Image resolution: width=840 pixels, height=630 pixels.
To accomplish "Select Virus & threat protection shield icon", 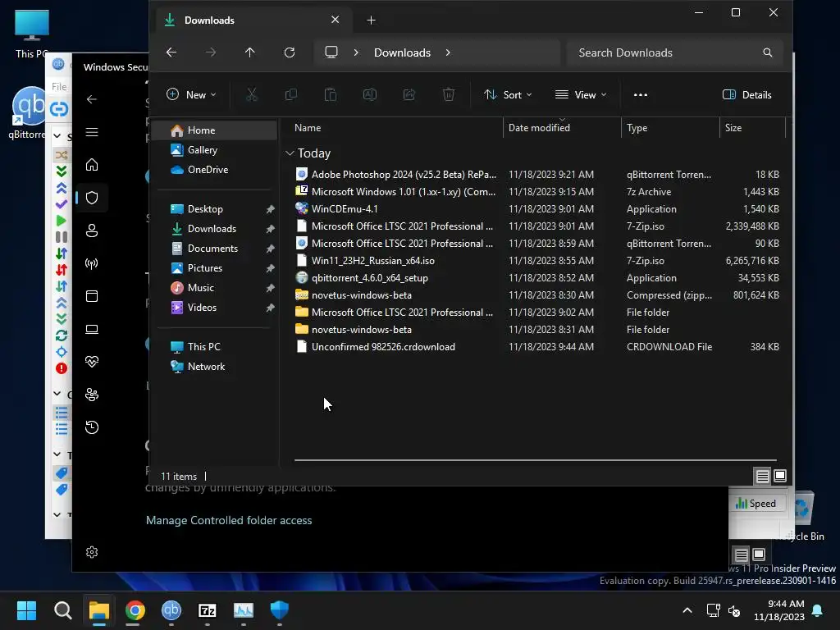I will 92,198.
